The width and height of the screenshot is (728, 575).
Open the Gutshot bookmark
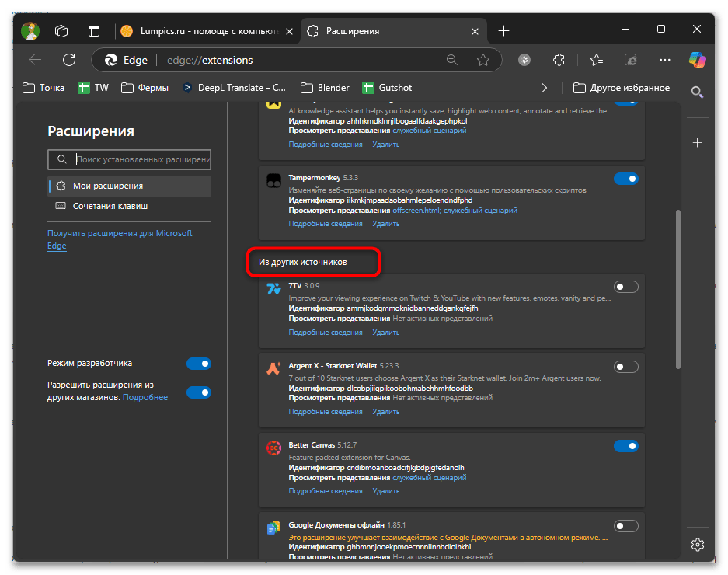pos(387,88)
